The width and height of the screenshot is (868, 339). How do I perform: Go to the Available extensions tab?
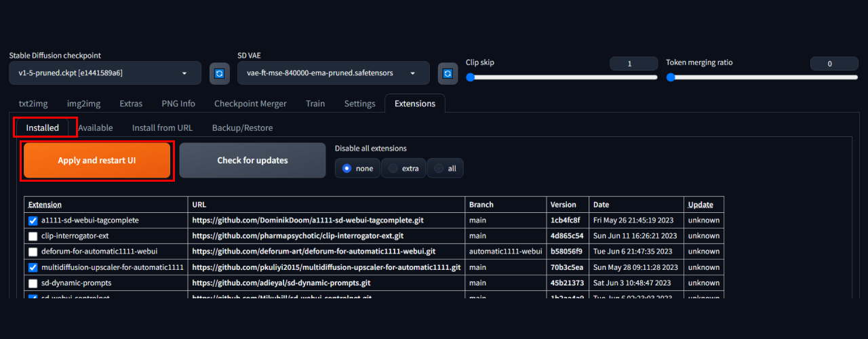95,127
